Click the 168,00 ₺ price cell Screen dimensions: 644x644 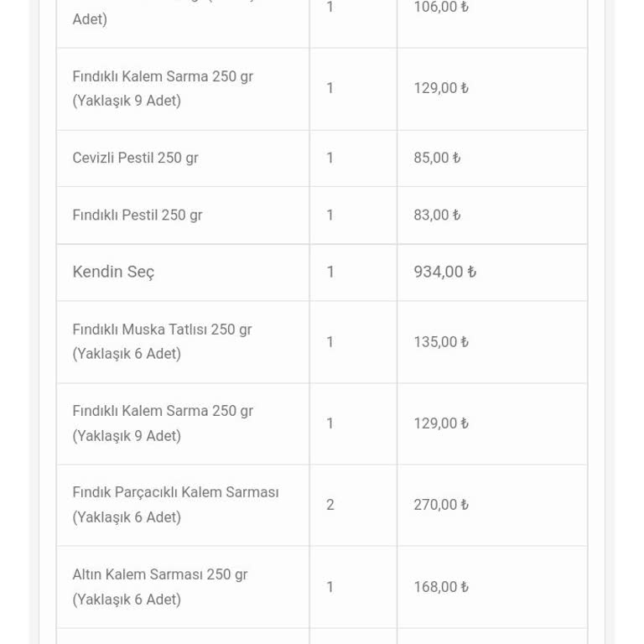click(x=441, y=587)
